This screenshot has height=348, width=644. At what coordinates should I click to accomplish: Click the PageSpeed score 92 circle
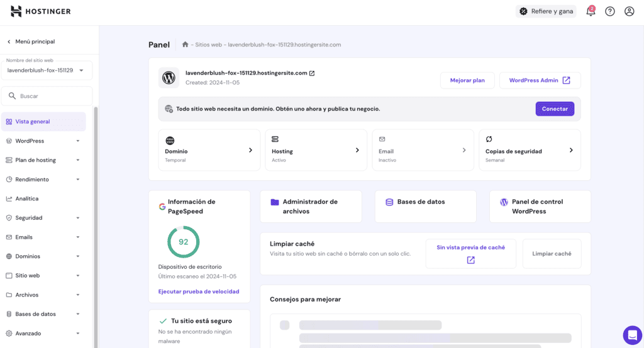click(x=183, y=242)
